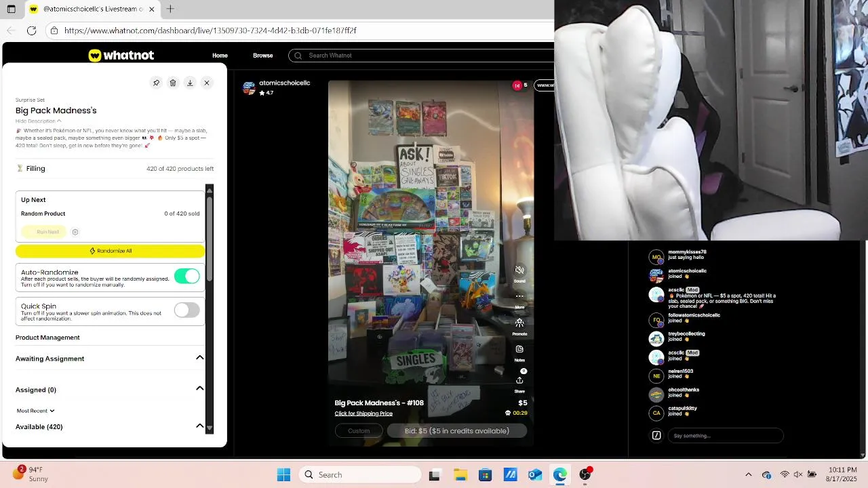Viewport: 868px width, 488px height.
Task: Open the Home menu item
Action: 220,56
